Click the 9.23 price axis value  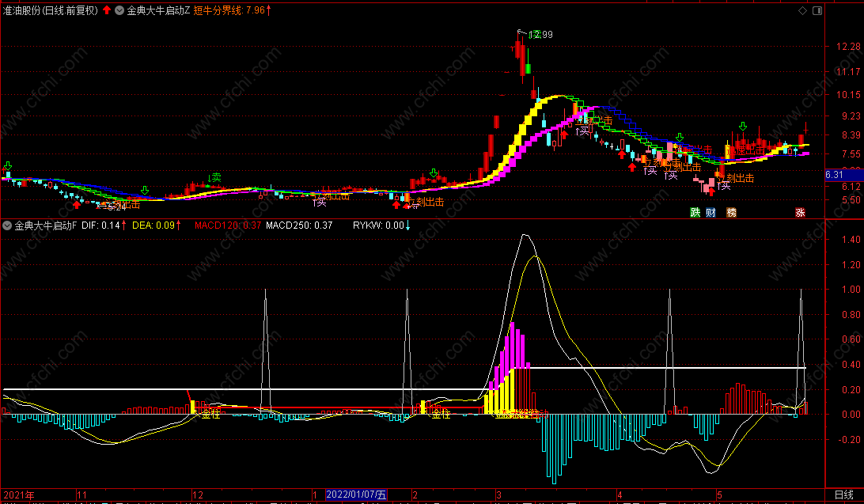point(851,116)
